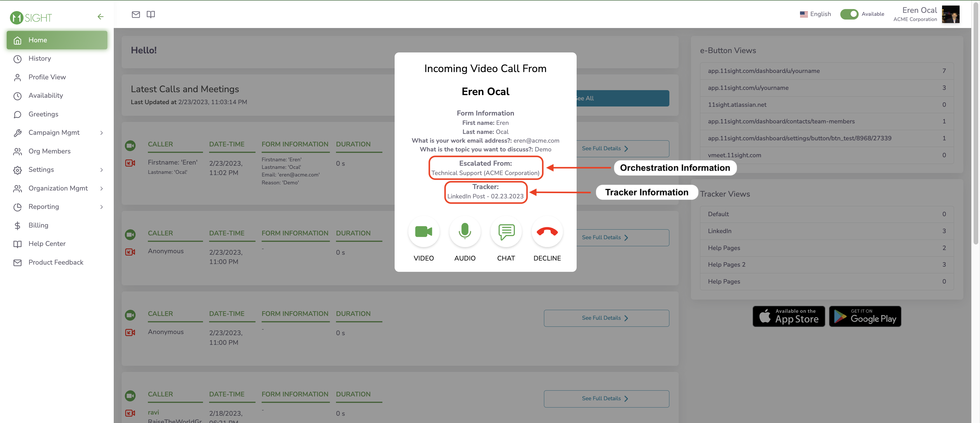Click the Profile View person icon
The width and height of the screenshot is (980, 423).
click(x=17, y=77)
